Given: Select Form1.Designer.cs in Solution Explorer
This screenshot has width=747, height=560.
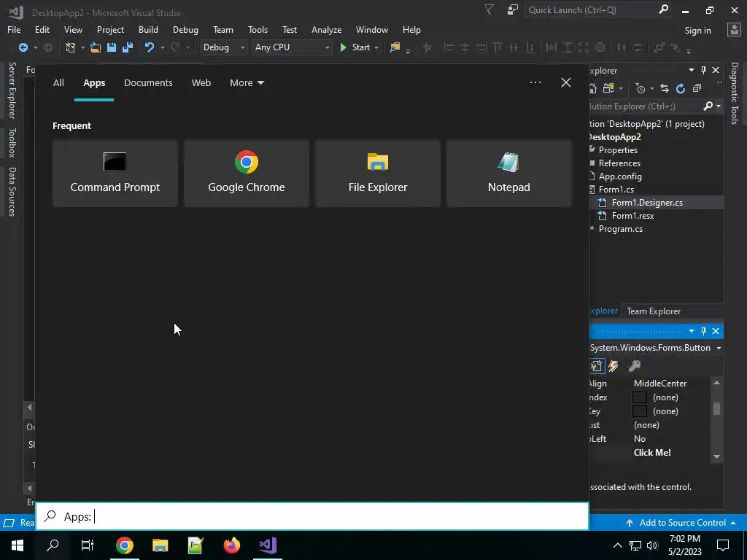Looking at the screenshot, I should tap(647, 203).
